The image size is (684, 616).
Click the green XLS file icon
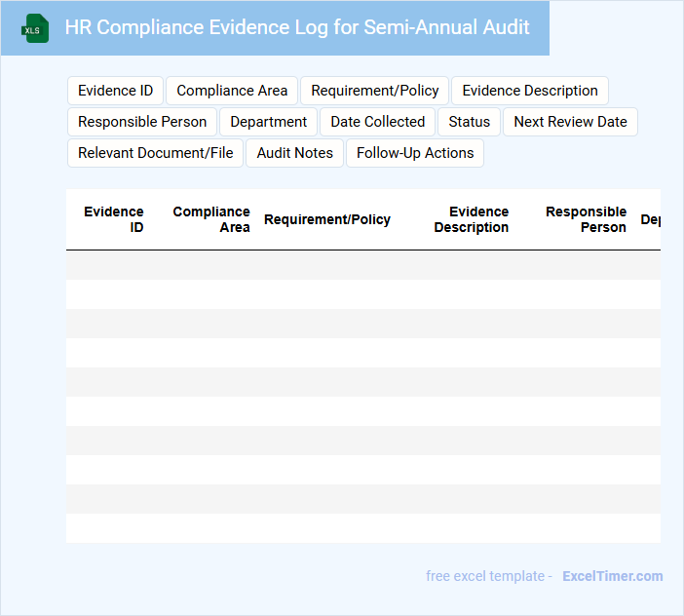[35, 28]
